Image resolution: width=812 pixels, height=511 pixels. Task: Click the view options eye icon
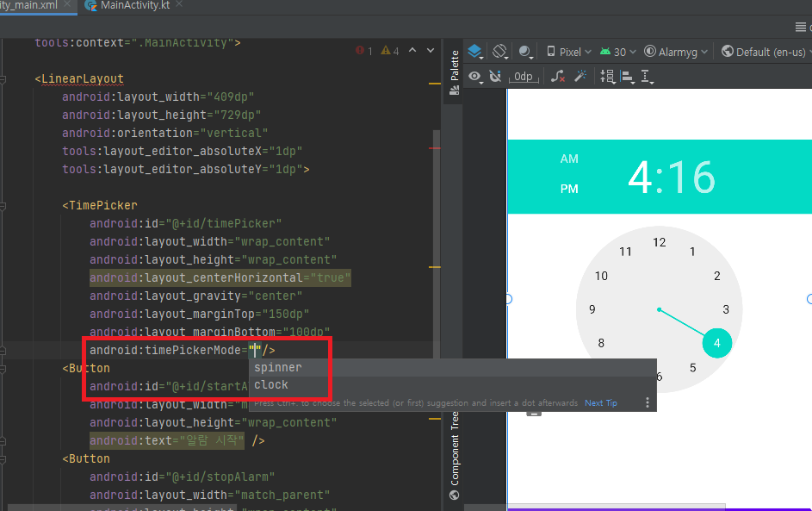point(474,77)
